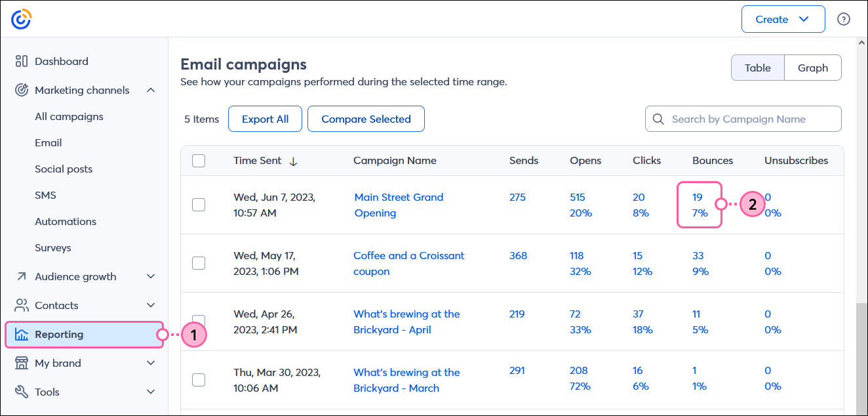
Task: Expand the My brand chevron
Action: coord(151,363)
